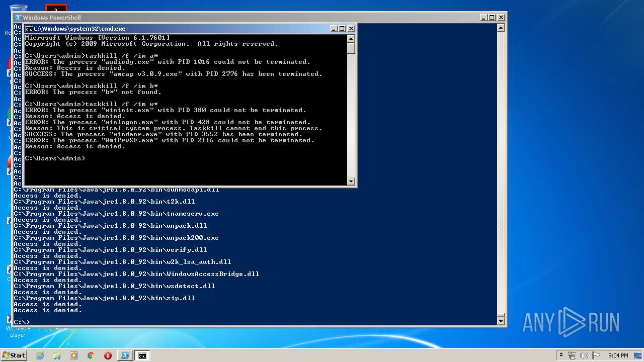Open the clock showing 9:04 PM

pyautogui.click(x=618, y=355)
